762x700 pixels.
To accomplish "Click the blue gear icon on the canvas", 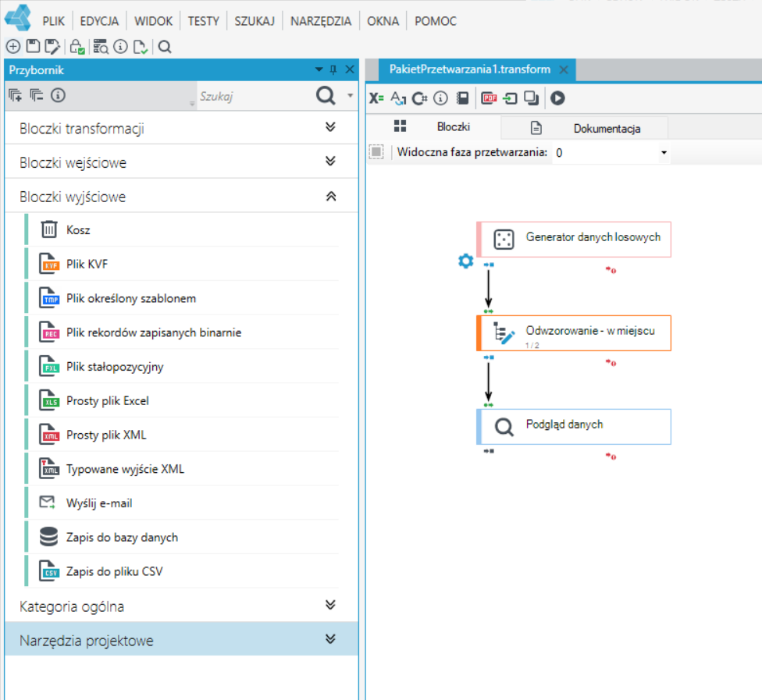I will tap(465, 261).
